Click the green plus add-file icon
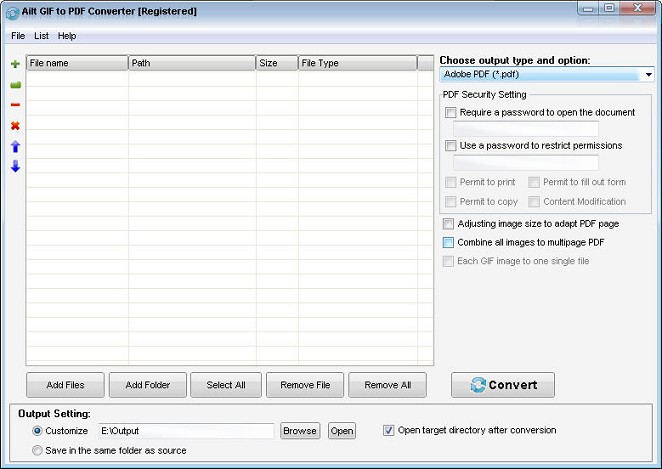Image resolution: width=662 pixels, height=469 pixels. [16, 64]
